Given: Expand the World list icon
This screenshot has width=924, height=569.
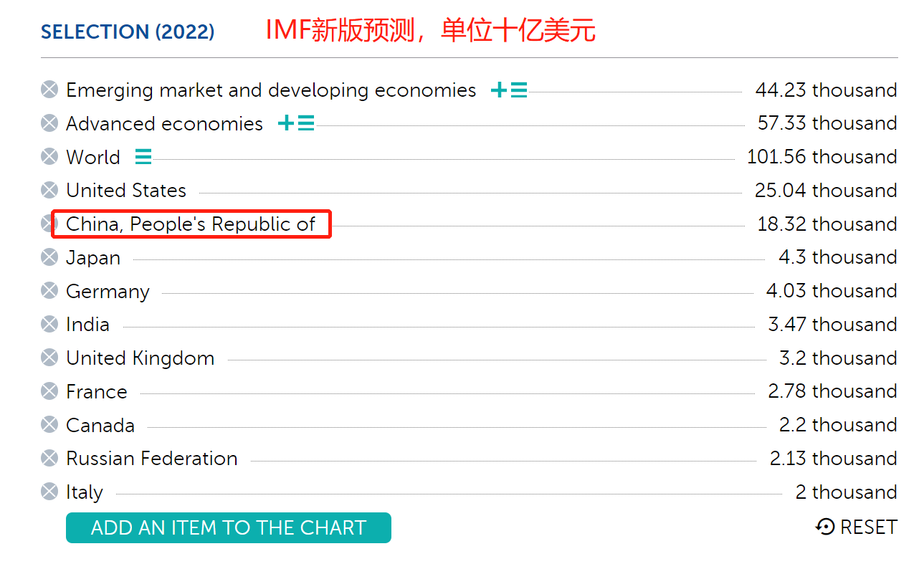Looking at the screenshot, I should point(143,157).
